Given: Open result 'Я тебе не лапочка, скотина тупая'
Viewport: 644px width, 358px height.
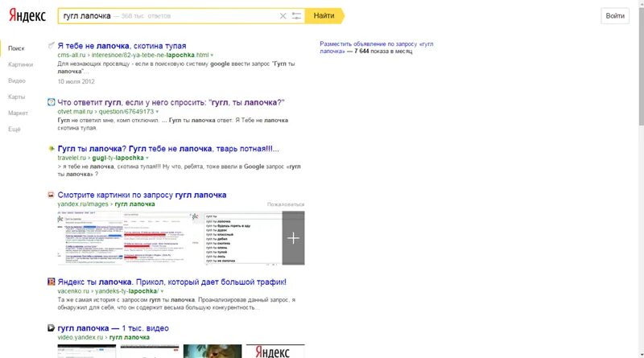Looking at the screenshot, I should click(122, 46).
